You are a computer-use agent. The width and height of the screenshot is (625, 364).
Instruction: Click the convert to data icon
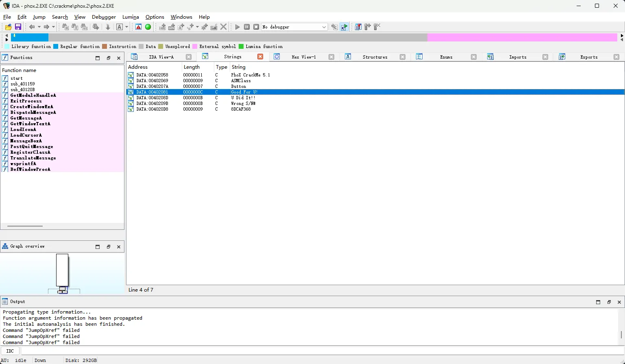coord(172,27)
